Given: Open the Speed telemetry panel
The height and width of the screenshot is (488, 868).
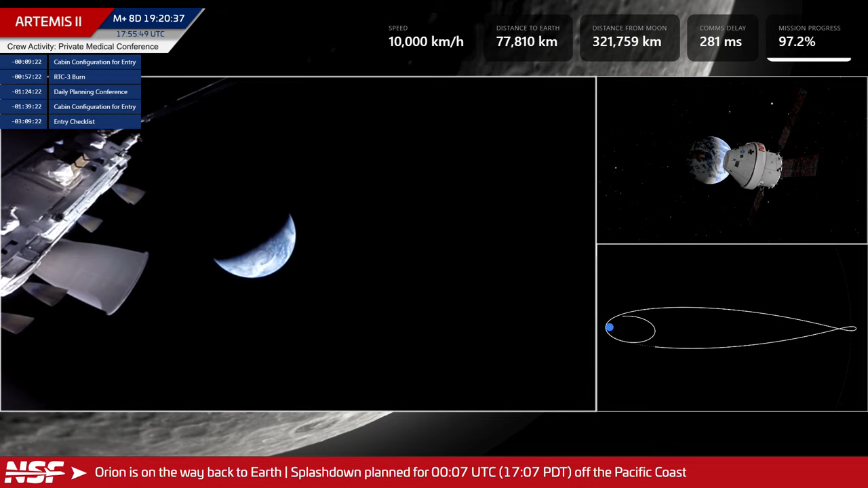Looking at the screenshot, I should 426,37.
